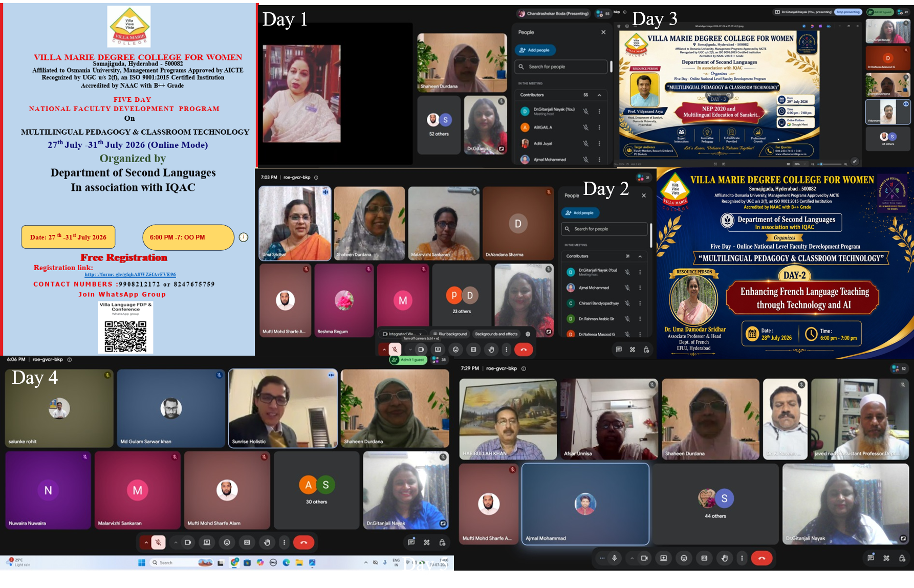Search for people in the Day 1 People panel
Viewport: 914px width, 588px height.
coord(561,67)
